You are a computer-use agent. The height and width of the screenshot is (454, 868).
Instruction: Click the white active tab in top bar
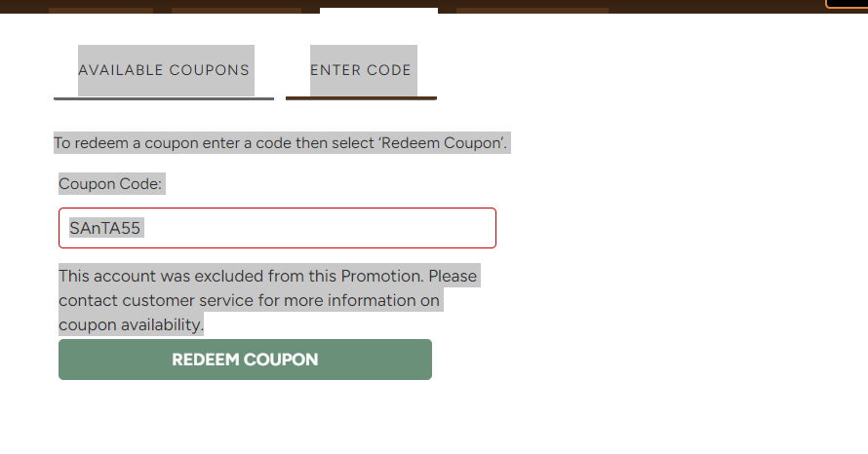point(378,11)
